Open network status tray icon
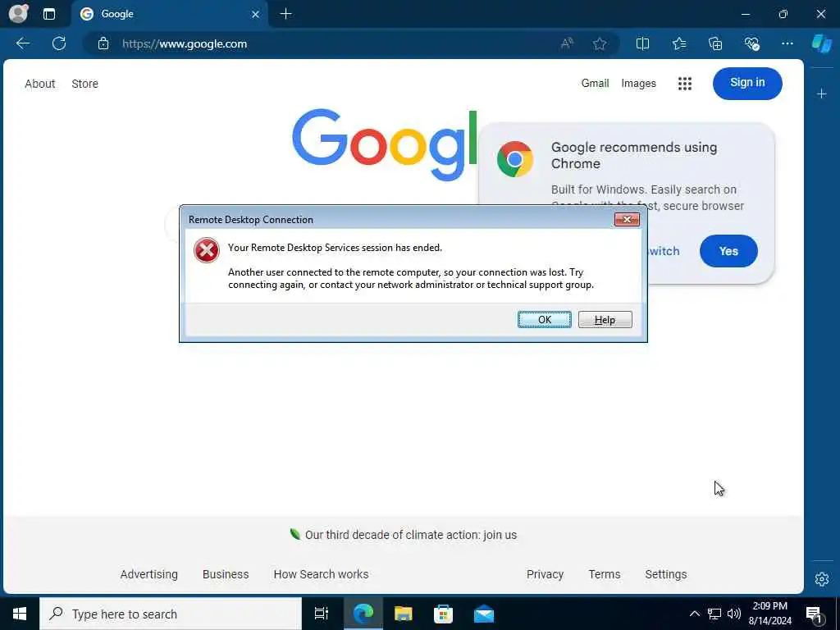The width and height of the screenshot is (840, 630). pos(714,614)
